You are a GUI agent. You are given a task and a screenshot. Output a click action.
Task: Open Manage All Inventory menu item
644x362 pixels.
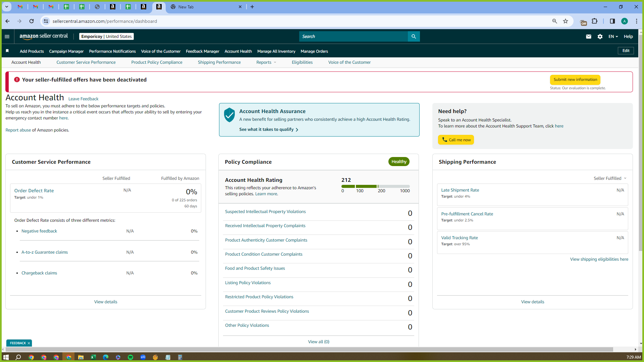(x=276, y=51)
